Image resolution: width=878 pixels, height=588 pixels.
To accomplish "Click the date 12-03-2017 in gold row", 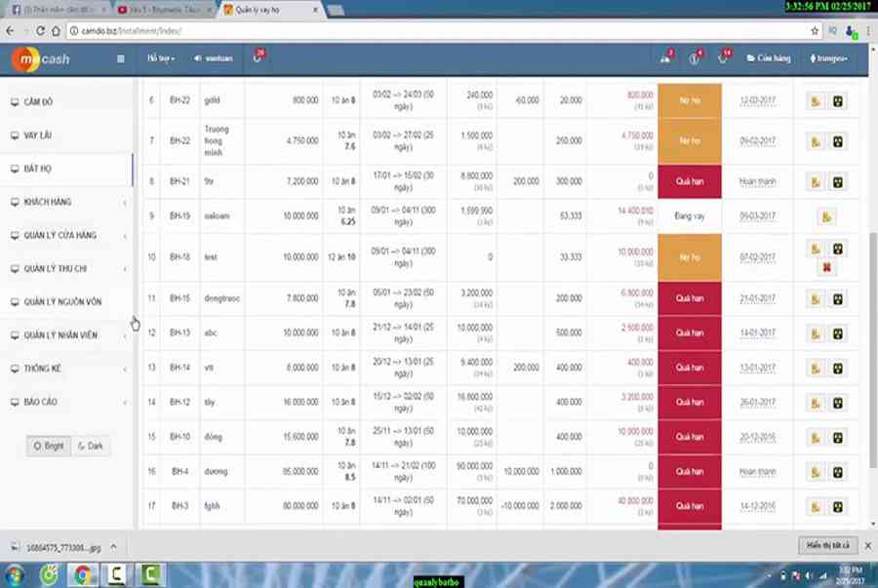I will click(757, 100).
